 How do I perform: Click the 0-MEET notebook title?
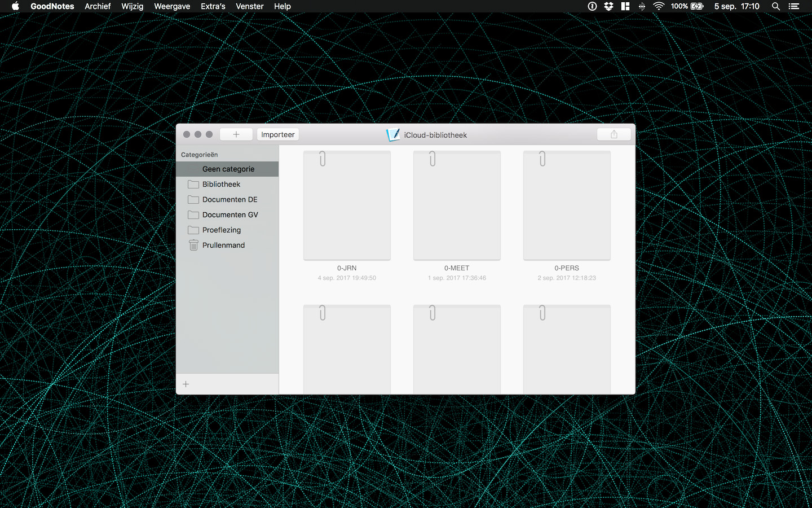pyautogui.click(x=457, y=268)
